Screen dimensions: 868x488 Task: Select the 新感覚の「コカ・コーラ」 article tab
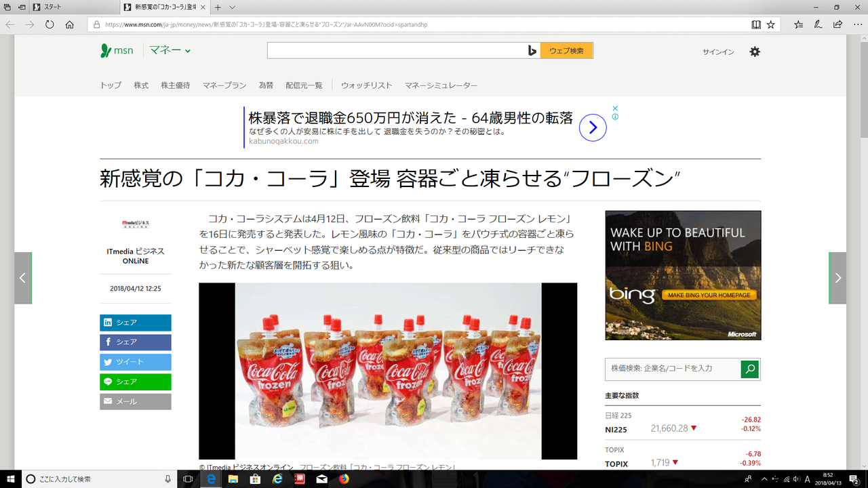166,7
